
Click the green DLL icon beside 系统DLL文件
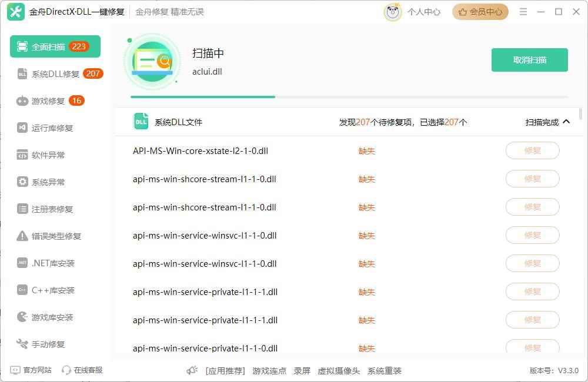tap(141, 122)
